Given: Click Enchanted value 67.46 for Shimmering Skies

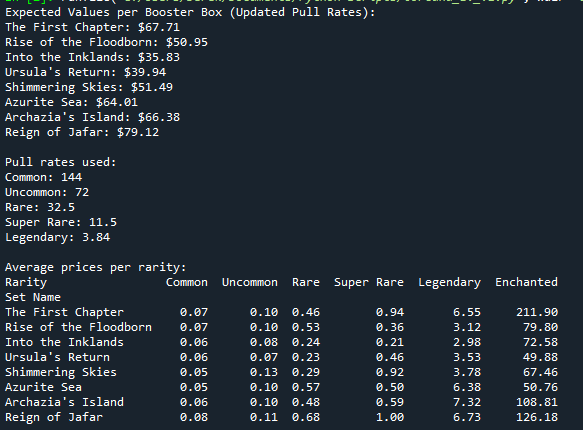Looking at the screenshot, I should [x=541, y=372].
